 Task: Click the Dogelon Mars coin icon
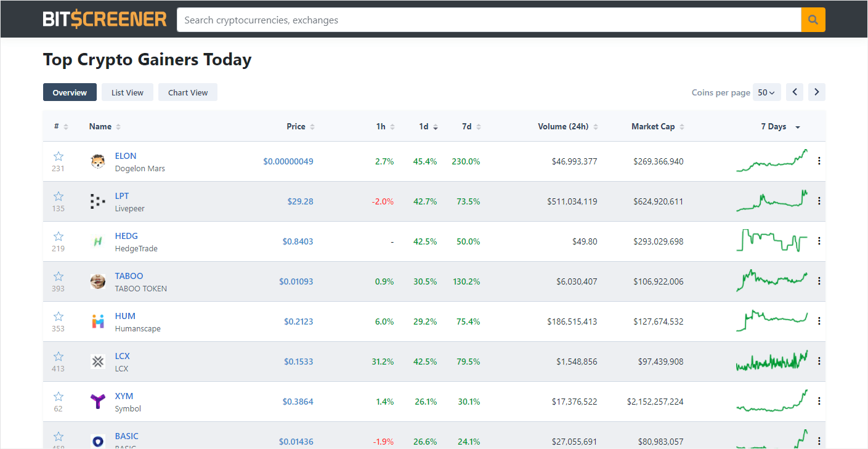pyautogui.click(x=97, y=161)
